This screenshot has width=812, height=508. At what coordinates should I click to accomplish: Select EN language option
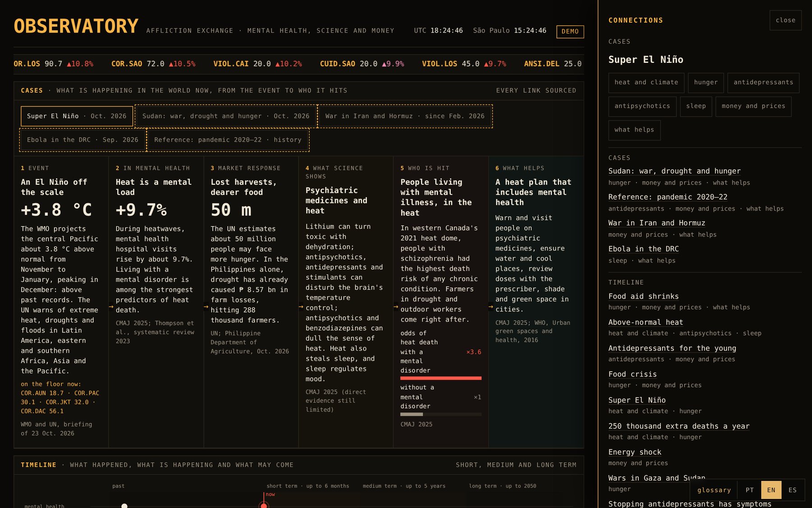click(x=771, y=490)
